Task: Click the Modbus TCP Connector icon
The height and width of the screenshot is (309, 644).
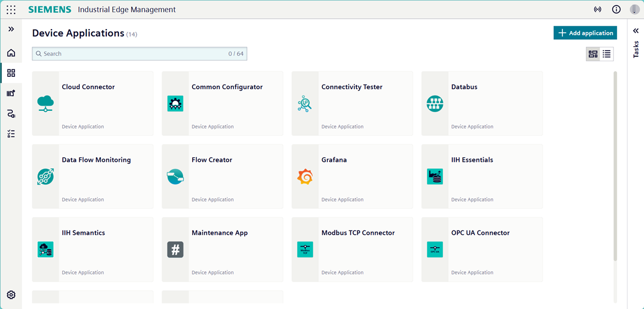Action: [305, 249]
